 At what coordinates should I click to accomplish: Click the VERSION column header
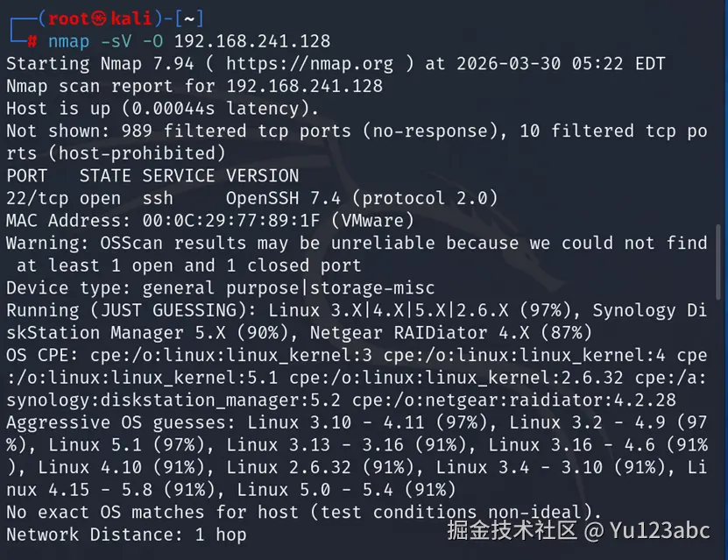tap(262, 176)
